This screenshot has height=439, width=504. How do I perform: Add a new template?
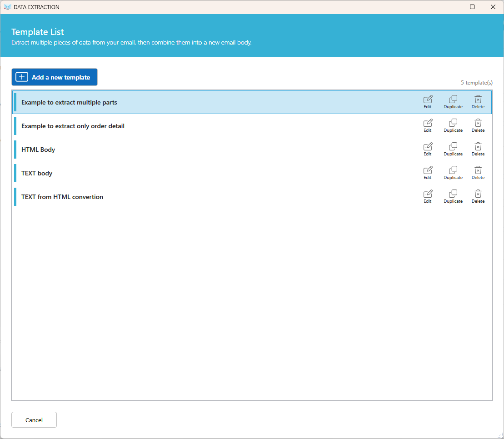(55, 77)
